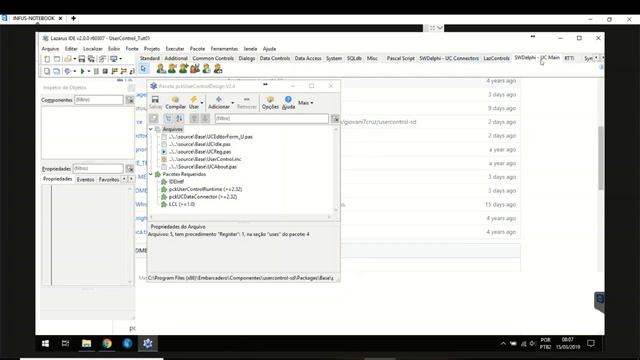640x360 pixels.
Task: Click the Step Over icon in main toolbar
Action: (124, 71)
